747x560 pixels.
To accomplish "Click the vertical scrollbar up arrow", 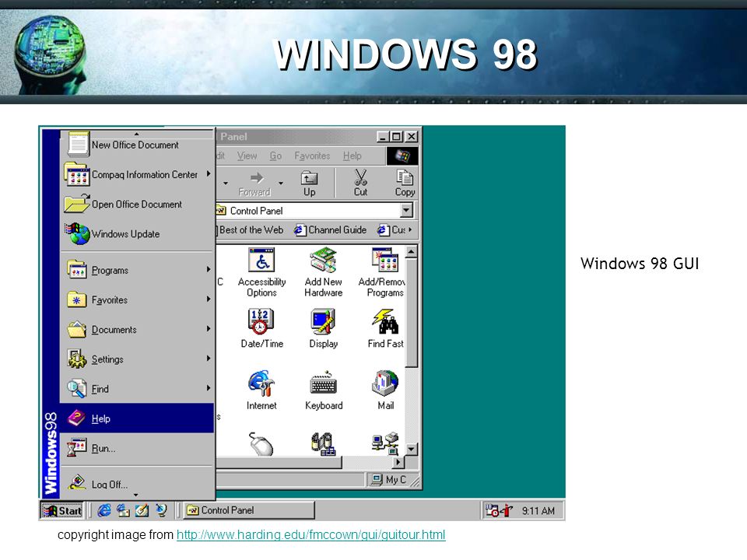I will (x=412, y=251).
